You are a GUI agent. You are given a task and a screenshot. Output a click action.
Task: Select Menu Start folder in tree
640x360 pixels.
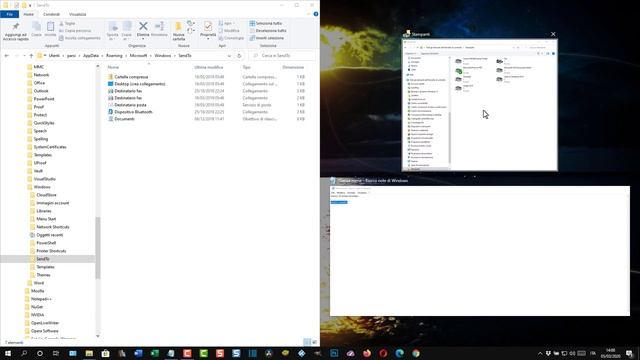46,219
